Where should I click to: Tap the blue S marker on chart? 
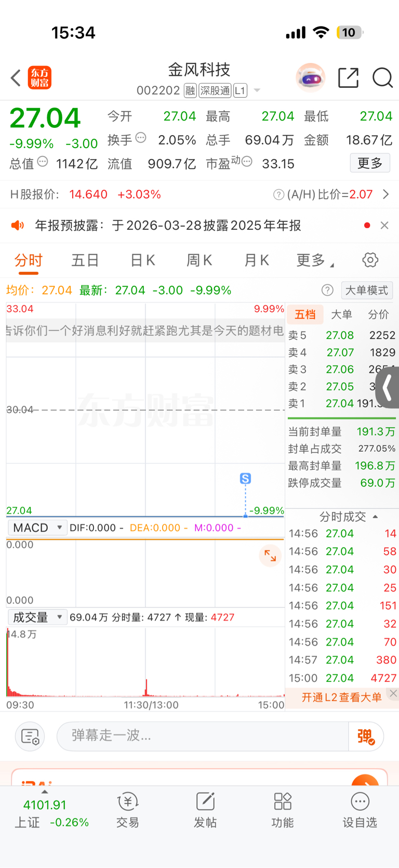click(245, 478)
